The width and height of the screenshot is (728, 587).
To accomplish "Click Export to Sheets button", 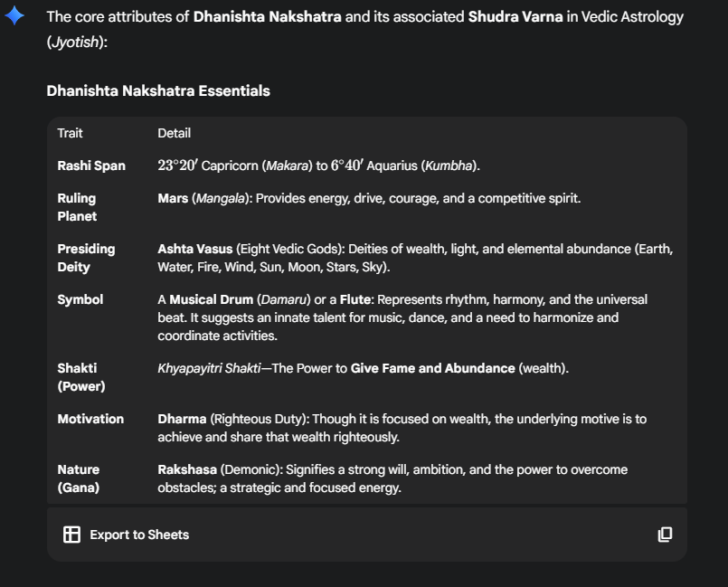I will point(138,535).
